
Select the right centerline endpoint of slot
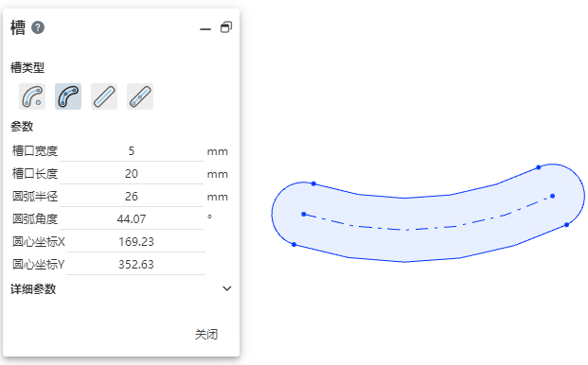tap(552, 196)
